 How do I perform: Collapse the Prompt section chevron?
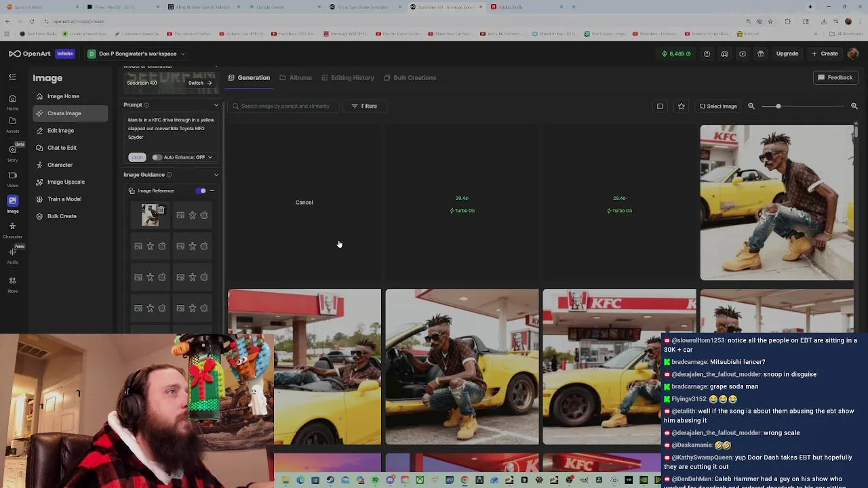216,105
